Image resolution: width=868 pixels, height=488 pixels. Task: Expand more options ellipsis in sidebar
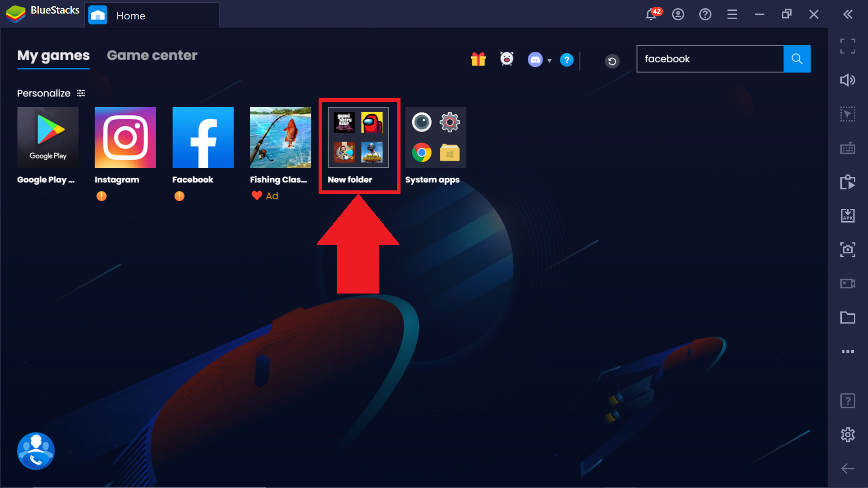(x=847, y=351)
